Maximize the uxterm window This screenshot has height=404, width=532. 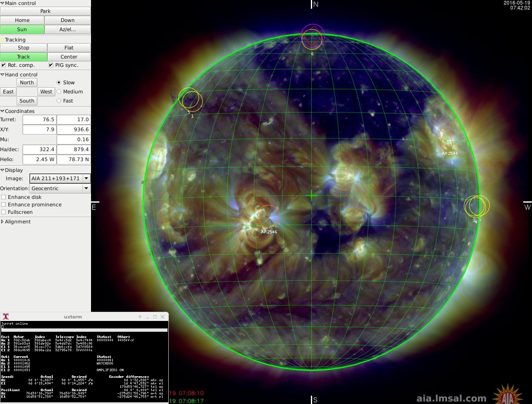155,317
